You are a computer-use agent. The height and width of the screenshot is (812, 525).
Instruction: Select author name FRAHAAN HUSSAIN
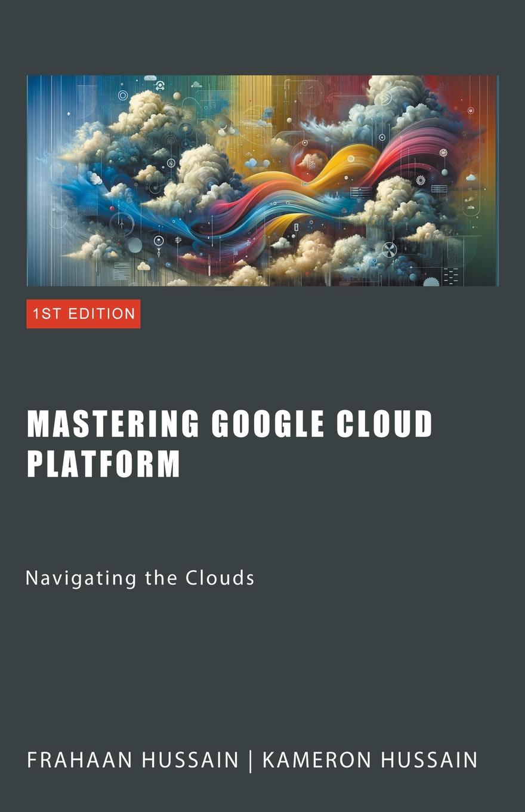pos(133,760)
